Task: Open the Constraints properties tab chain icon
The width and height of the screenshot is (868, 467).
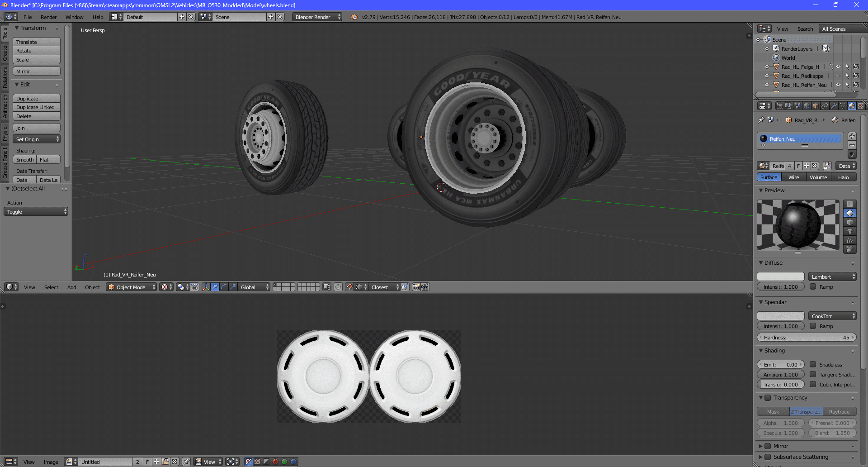Action: coord(825,106)
